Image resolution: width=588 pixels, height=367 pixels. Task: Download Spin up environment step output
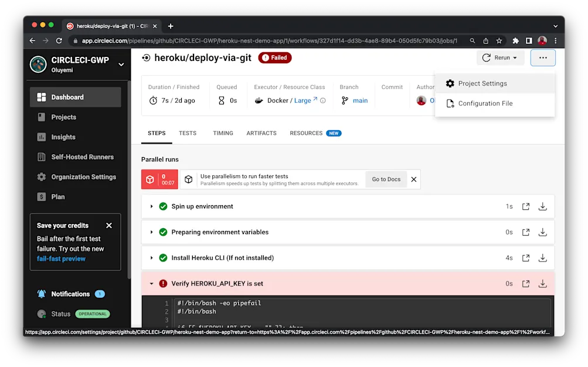click(542, 206)
